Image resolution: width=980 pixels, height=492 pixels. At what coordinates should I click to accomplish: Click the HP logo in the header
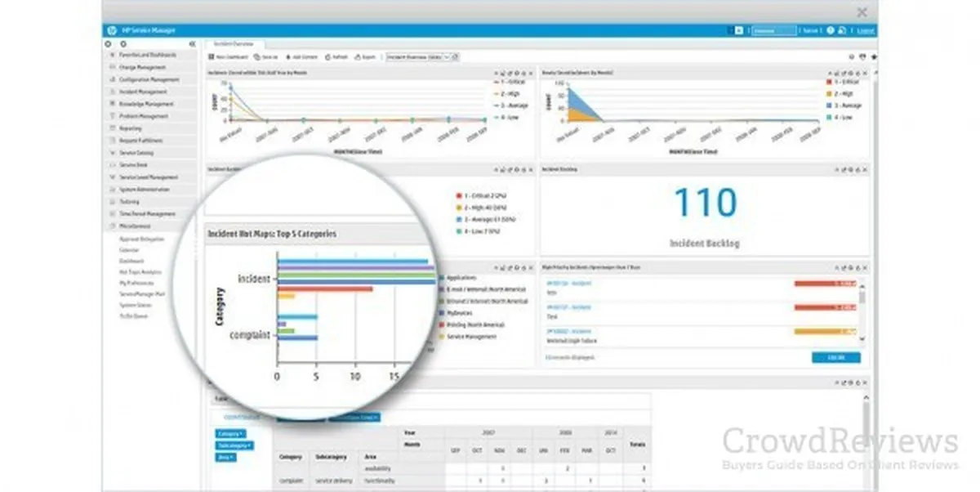pos(111,30)
